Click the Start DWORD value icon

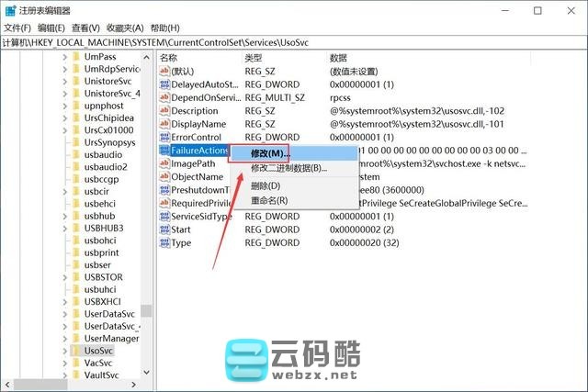(164, 230)
